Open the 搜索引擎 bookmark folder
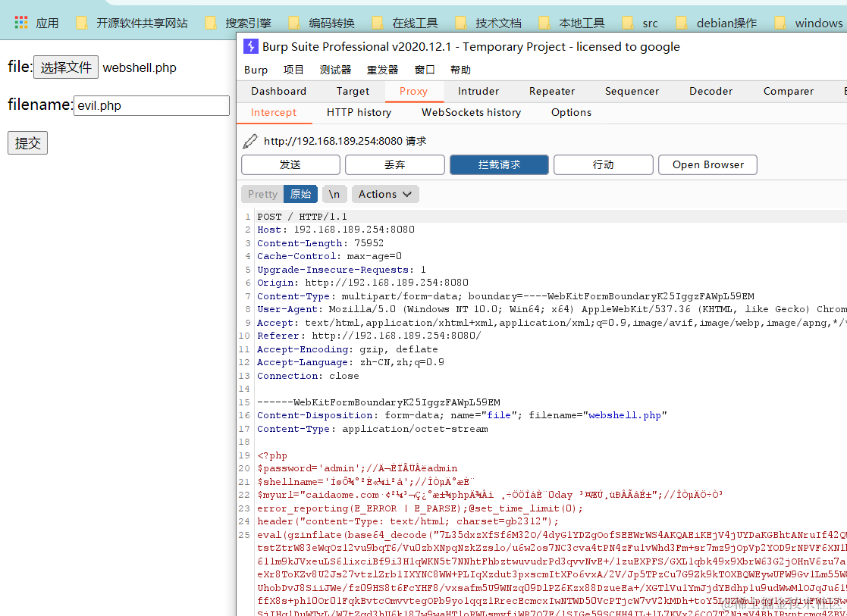 [x=239, y=23]
